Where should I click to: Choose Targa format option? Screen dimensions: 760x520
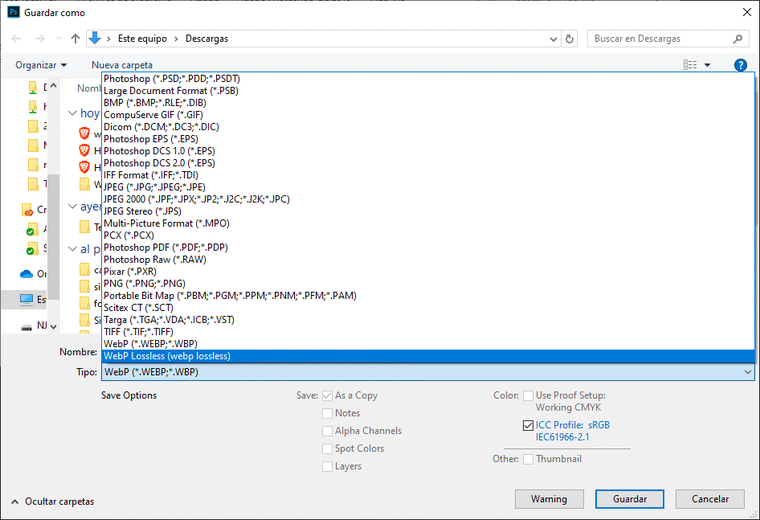pyautogui.click(x=428, y=320)
